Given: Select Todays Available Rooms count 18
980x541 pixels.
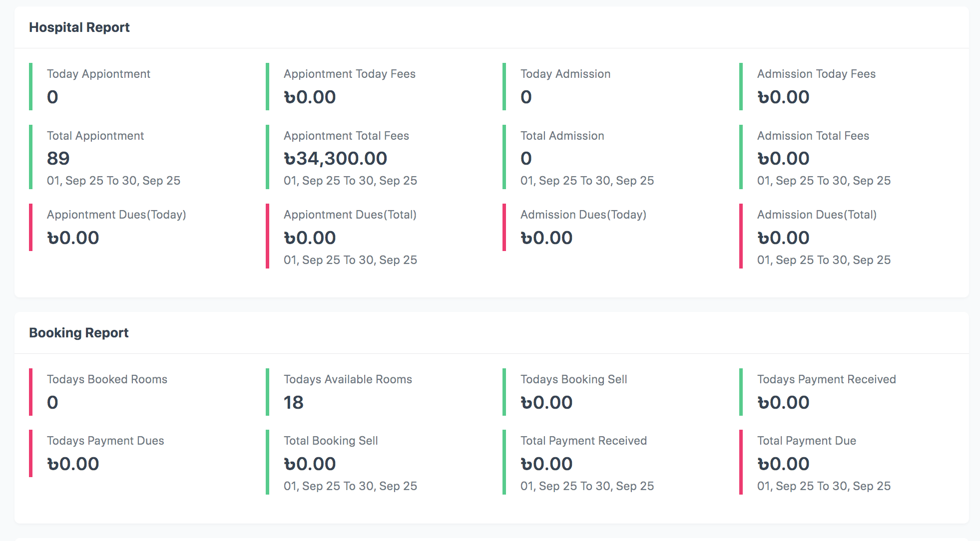Looking at the screenshot, I should tap(294, 403).
